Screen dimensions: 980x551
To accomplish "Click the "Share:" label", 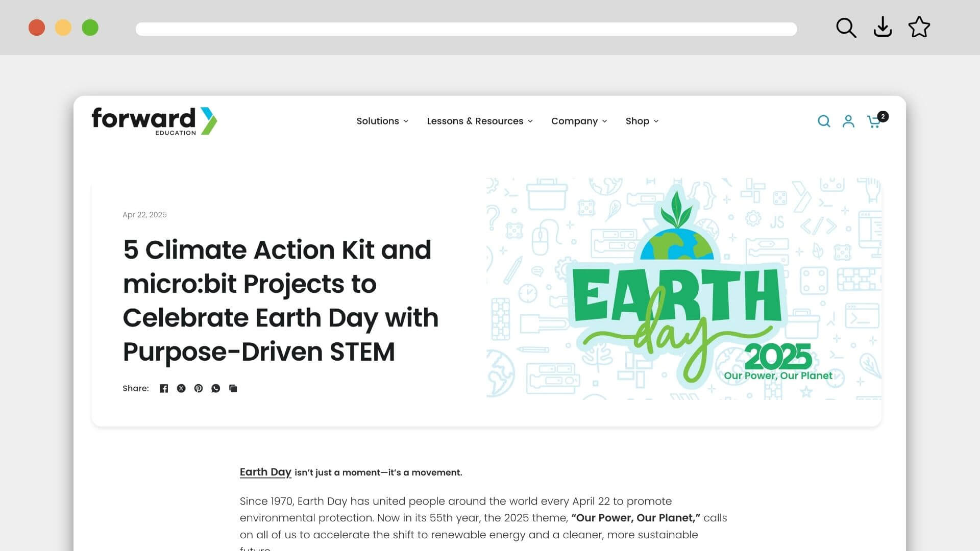I will coord(136,388).
